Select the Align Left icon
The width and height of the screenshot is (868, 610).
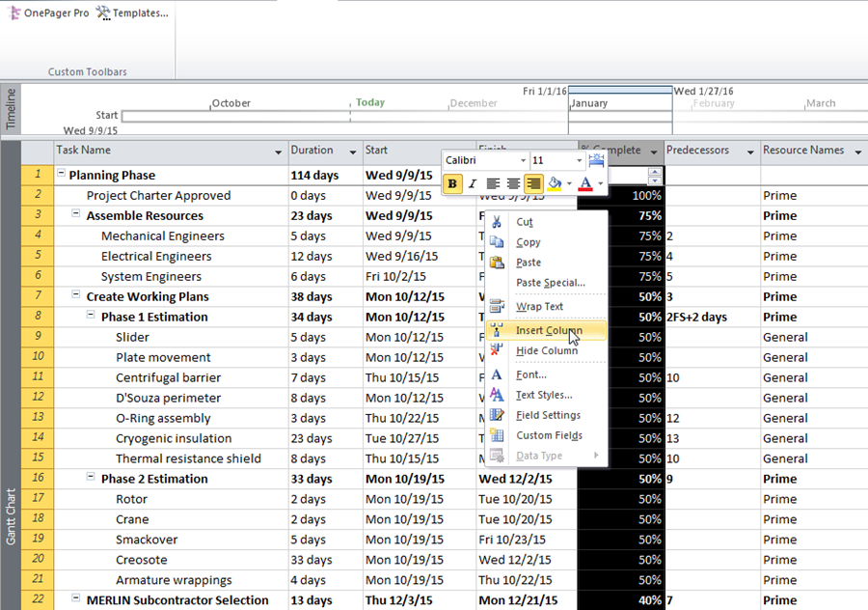tap(492, 183)
